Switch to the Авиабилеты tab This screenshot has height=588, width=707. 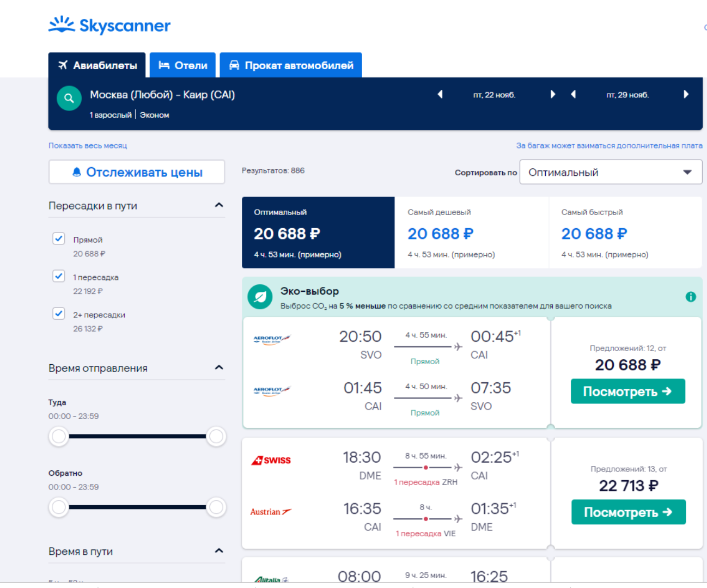coord(97,65)
